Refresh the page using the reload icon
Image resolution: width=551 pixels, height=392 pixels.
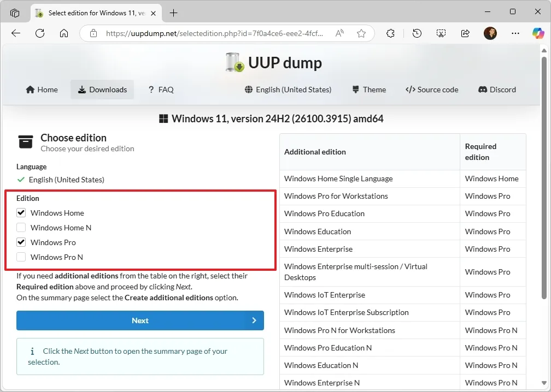click(39, 33)
